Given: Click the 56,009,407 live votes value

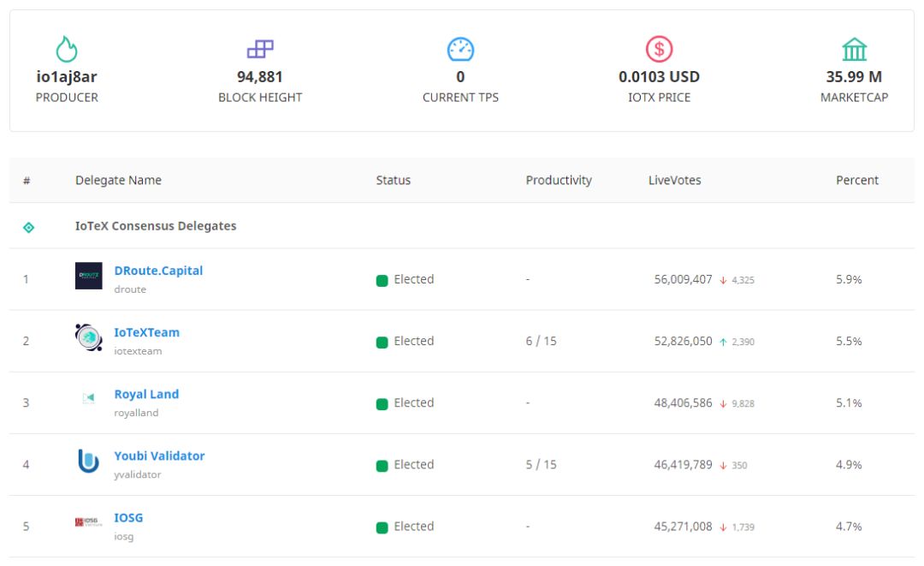Looking at the screenshot, I should [683, 279].
